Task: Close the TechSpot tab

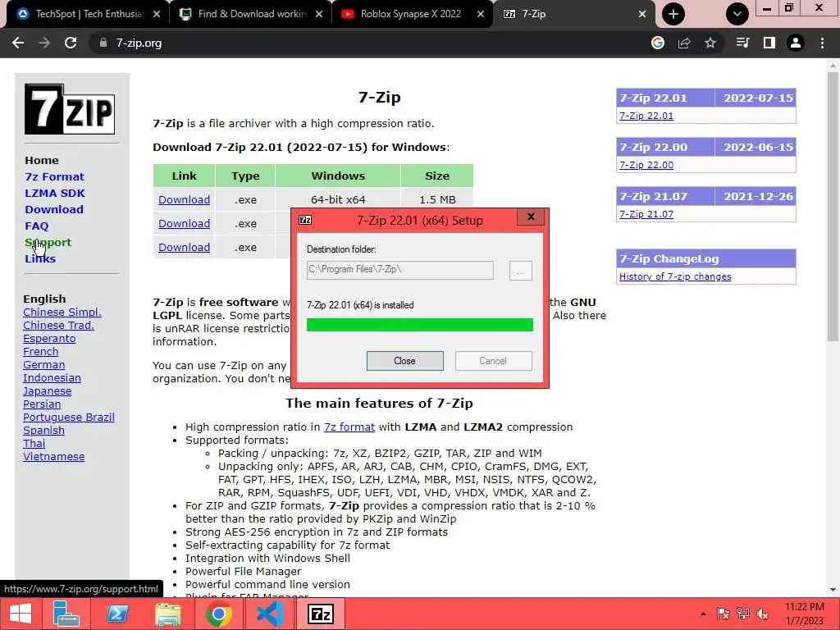Action: [x=157, y=14]
